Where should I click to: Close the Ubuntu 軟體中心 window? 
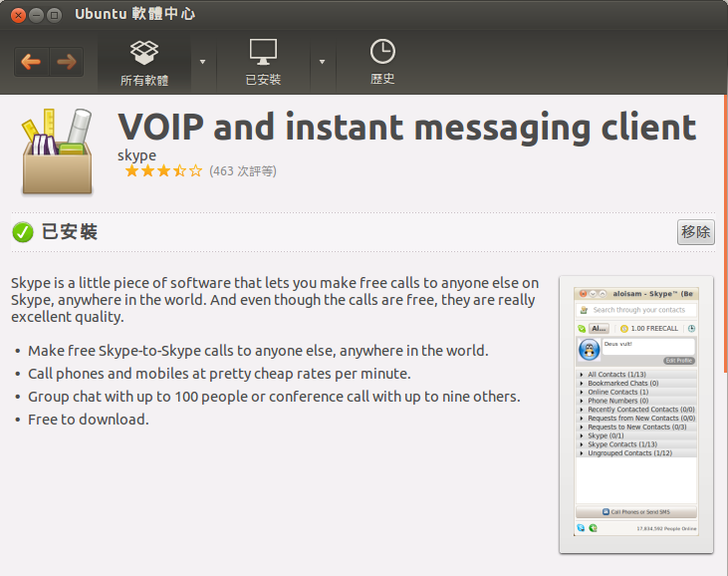point(18,15)
